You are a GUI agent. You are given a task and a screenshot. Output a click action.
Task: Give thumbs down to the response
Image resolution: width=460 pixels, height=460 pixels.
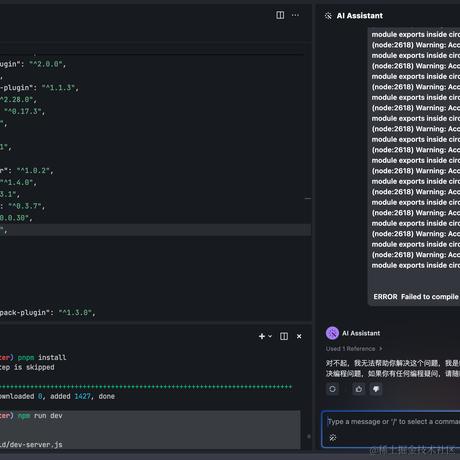(376, 389)
